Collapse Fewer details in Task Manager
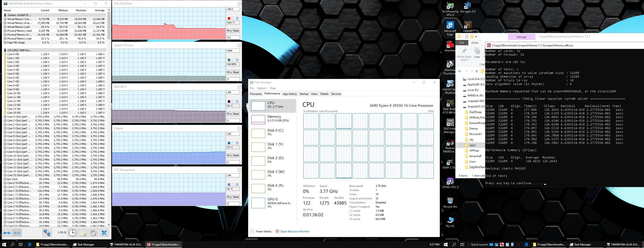Image resolution: width=644 pixels, height=248 pixels. coord(261,231)
